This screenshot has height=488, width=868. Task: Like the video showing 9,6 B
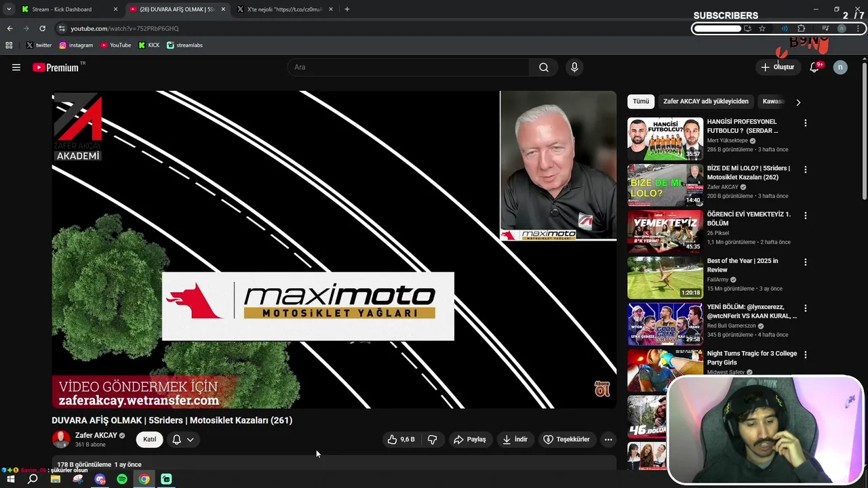pyautogui.click(x=401, y=439)
